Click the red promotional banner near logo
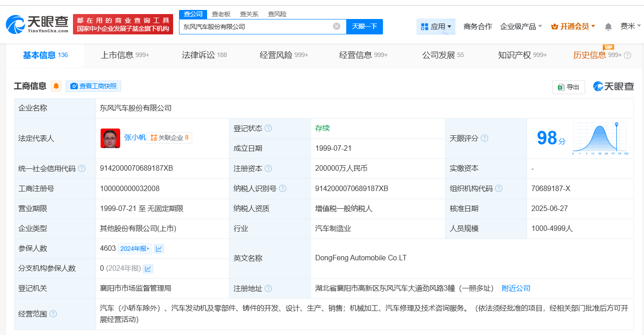The height and width of the screenshot is (335, 644). 123,24
